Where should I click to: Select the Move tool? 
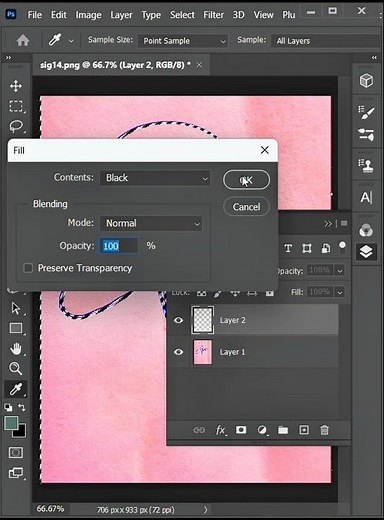[x=16, y=86]
